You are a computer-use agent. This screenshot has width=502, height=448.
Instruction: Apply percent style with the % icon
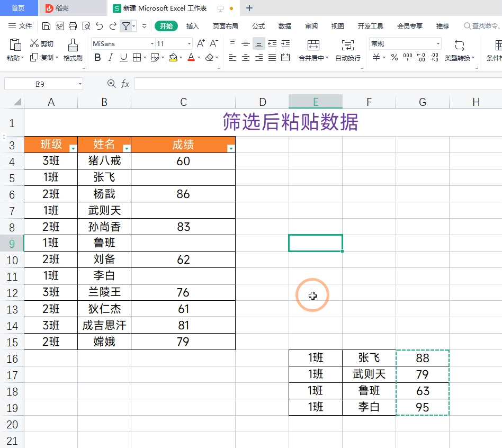click(x=394, y=58)
